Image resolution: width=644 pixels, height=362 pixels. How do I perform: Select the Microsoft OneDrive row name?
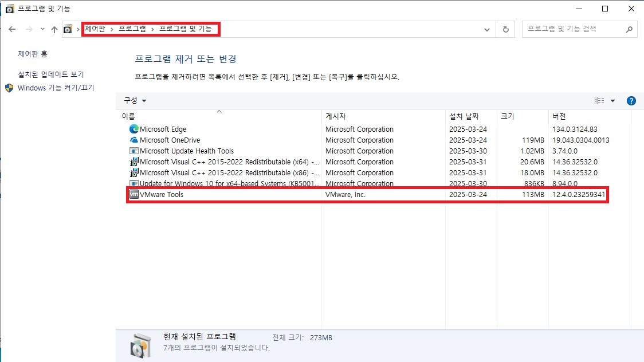pos(170,140)
